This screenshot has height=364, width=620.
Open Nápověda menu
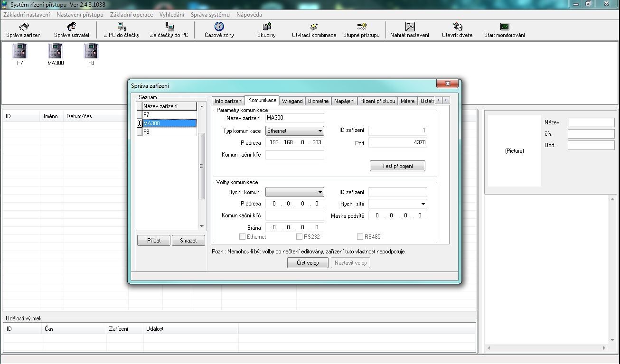(249, 15)
